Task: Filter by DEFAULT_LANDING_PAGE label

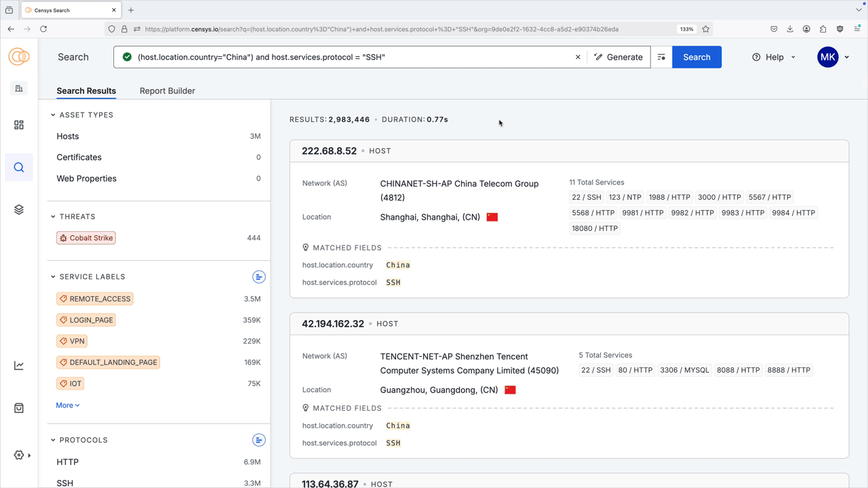Action: point(108,363)
